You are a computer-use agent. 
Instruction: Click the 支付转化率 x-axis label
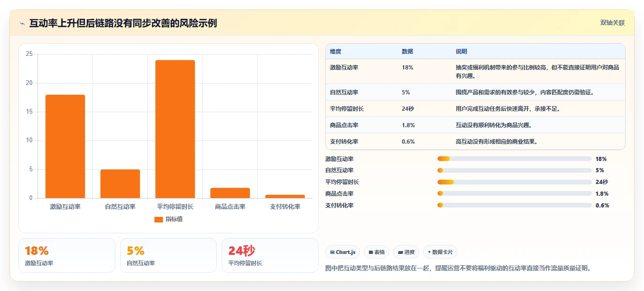pos(285,207)
